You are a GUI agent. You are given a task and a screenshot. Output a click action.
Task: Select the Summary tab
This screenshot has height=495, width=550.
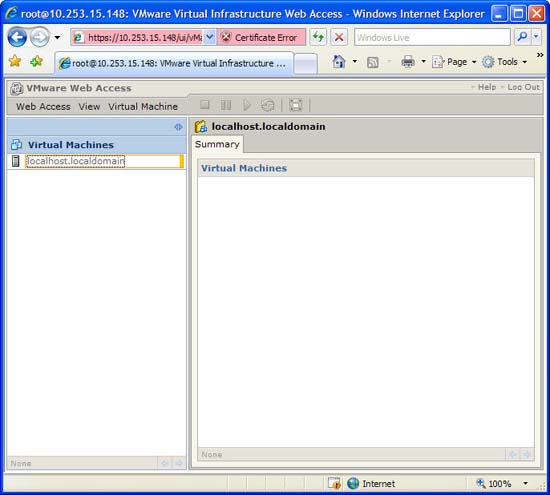[x=217, y=144]
